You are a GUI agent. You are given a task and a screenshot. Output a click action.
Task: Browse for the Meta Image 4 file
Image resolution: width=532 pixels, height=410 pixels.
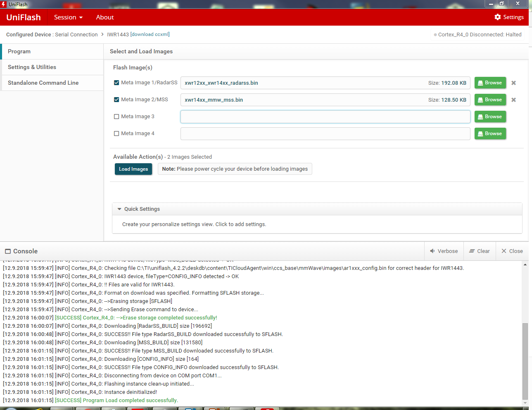pyautogui.click(x=490, y=133)
